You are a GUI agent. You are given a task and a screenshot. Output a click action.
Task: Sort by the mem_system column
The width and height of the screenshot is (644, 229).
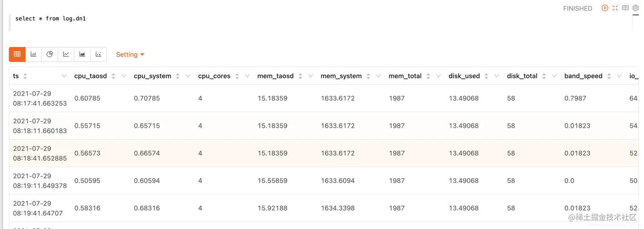[368, 76]
